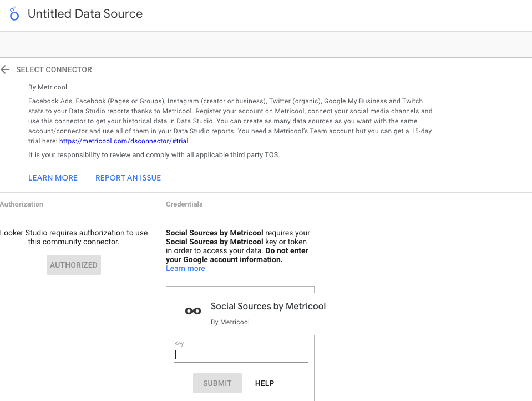Click the LEARN MORE button
532x401 pixels.
pyautogui.click(x=53, y=178)
